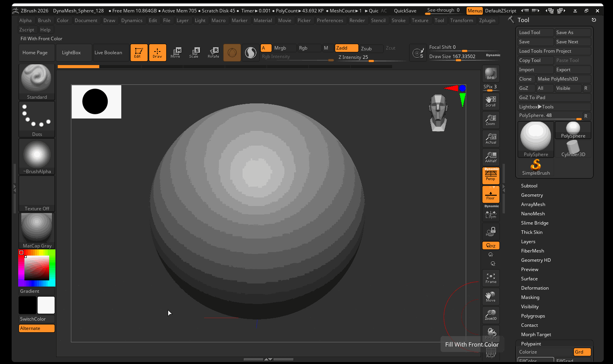
Task: Expand the Subtool section
Action: 529,186
